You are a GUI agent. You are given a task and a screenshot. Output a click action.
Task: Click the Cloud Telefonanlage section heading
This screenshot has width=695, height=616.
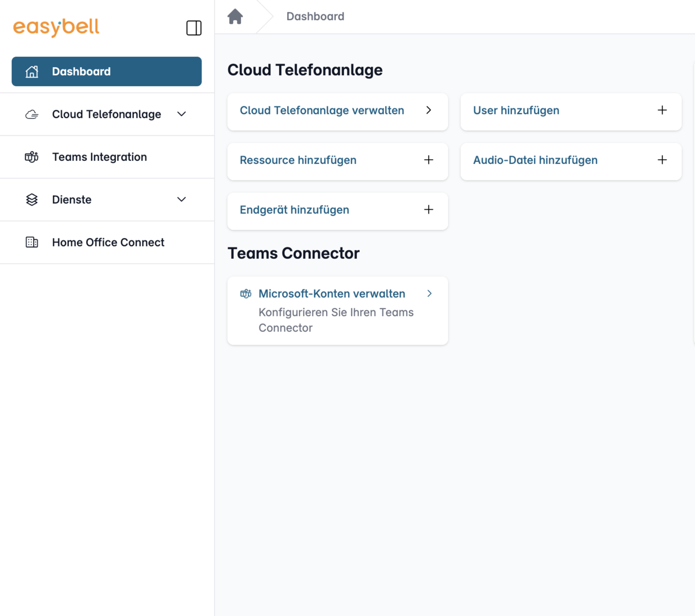pos(305,70)
